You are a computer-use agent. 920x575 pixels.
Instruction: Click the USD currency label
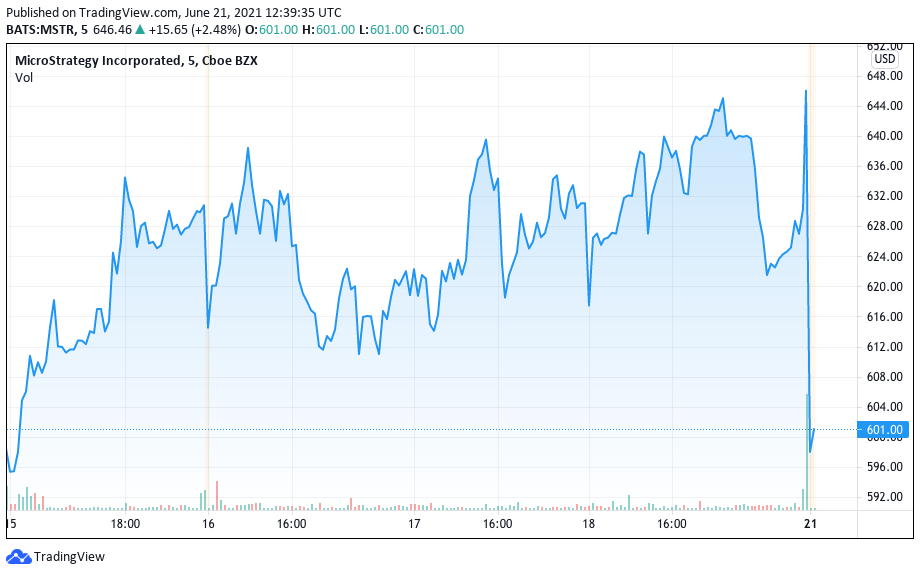tap(885, 59)
